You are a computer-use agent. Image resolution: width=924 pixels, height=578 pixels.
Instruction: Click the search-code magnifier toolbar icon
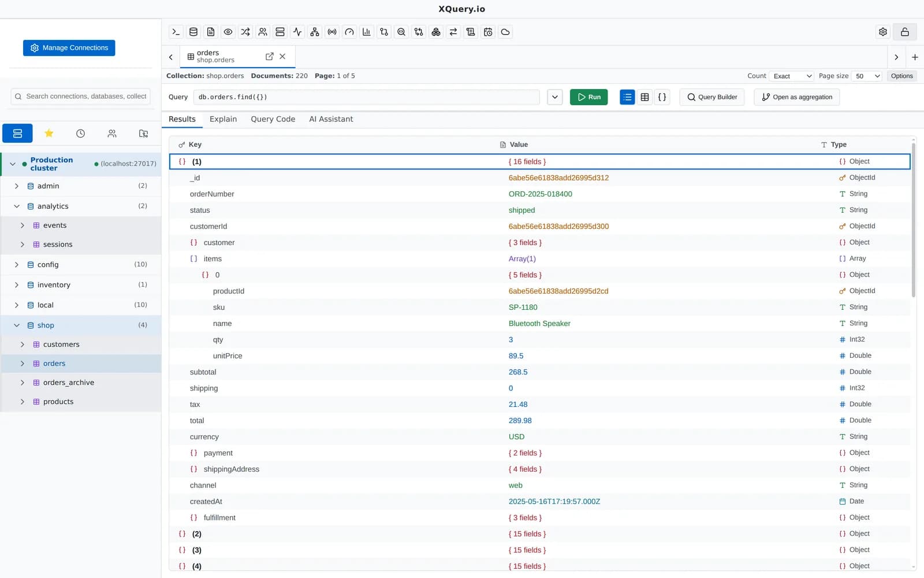(x=401, y=32)
